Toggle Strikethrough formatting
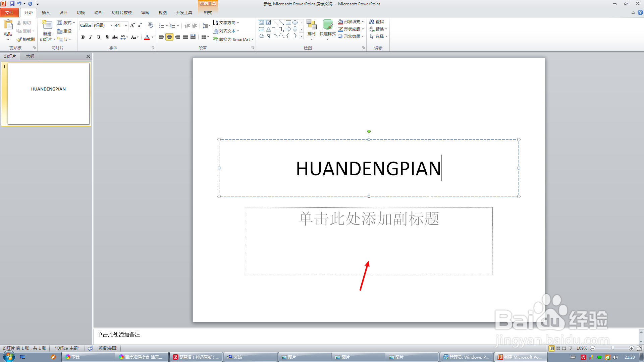This screenshot has height=362, width=644. pos(115,37)
